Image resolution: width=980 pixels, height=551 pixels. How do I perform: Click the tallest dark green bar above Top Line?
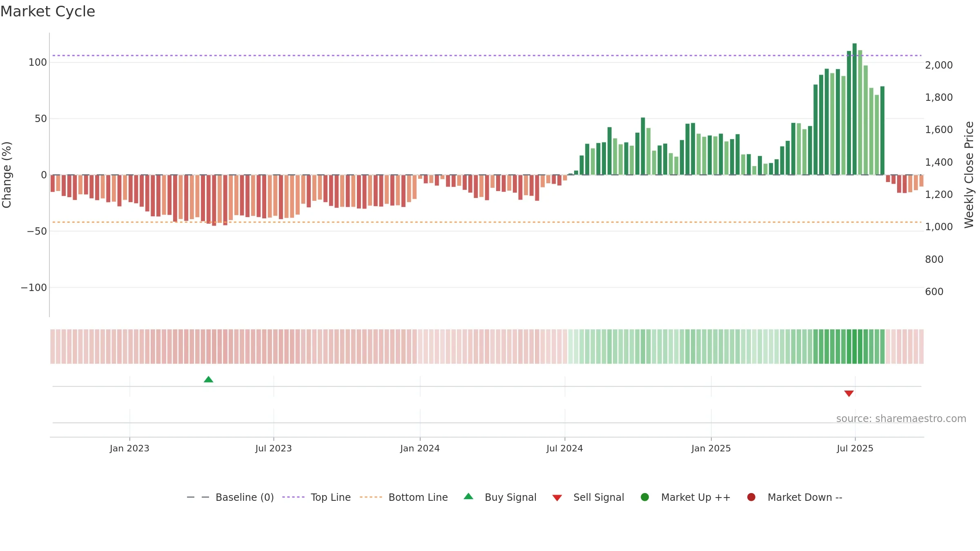click(855, 109)
